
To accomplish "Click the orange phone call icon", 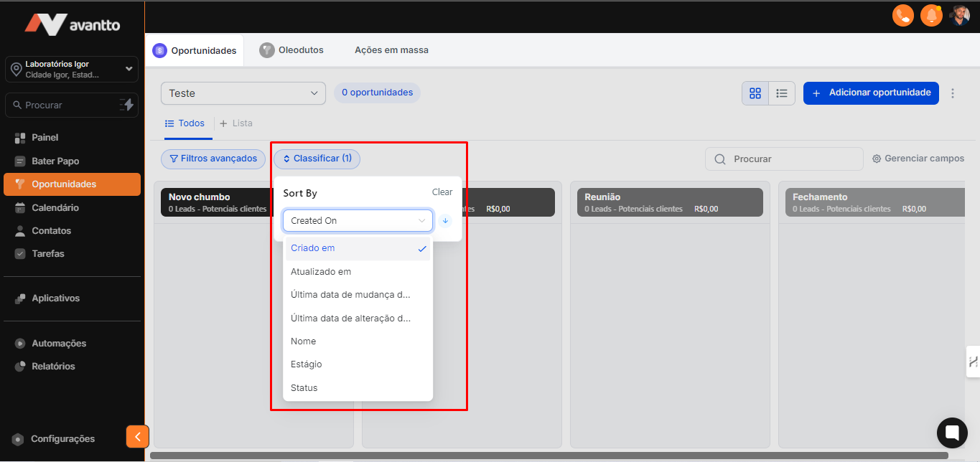I will pyautogui.click(x=902, y=15).
